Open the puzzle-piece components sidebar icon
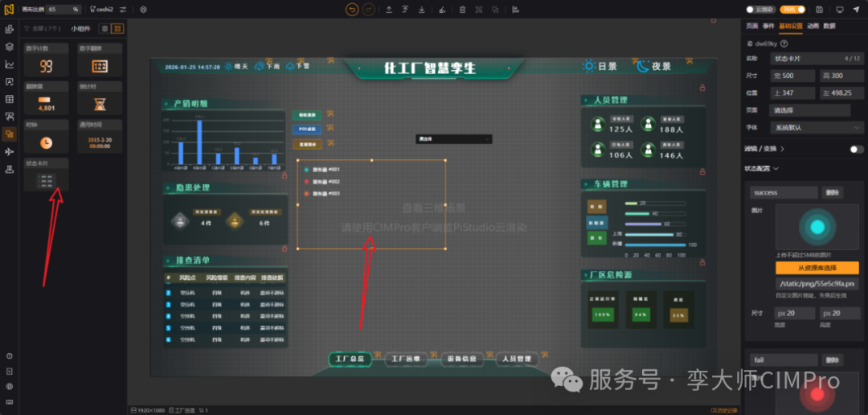This screenshot has height=415, width=868. pyautogui.click(x=10, y=30)
